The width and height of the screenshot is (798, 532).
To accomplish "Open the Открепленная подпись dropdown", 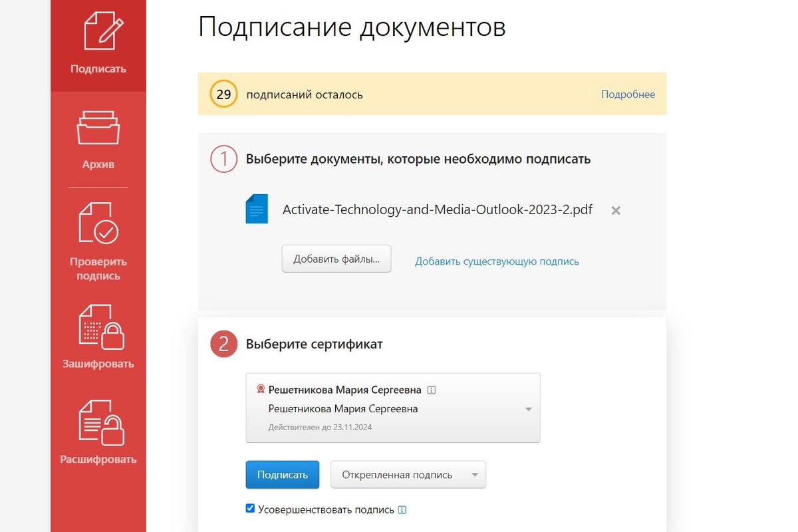I will coord(408,475).
